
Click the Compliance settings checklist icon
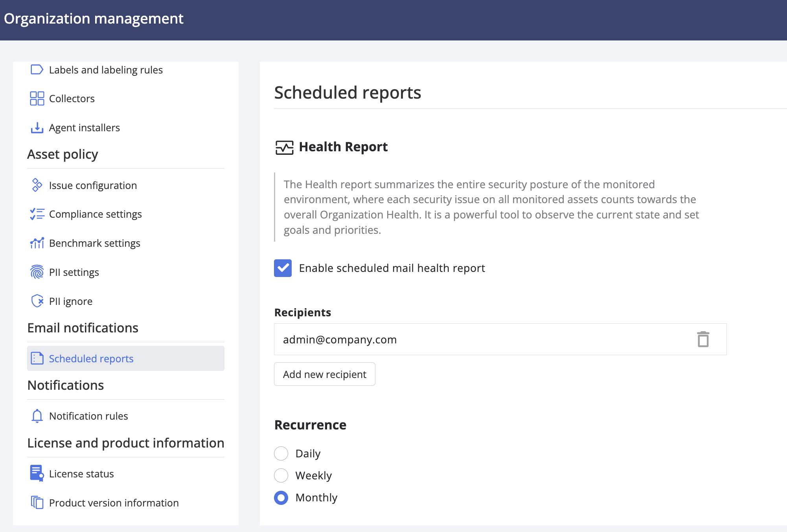pos(37,214)
